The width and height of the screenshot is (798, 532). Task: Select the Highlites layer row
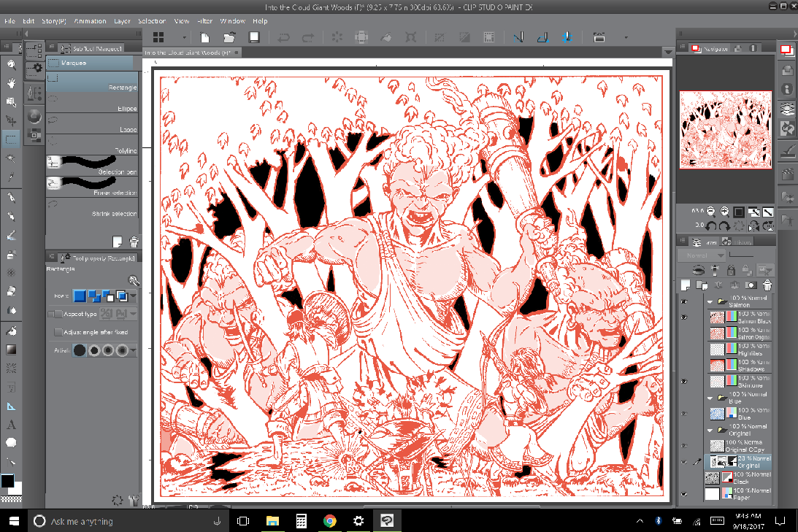coord(740,350)
